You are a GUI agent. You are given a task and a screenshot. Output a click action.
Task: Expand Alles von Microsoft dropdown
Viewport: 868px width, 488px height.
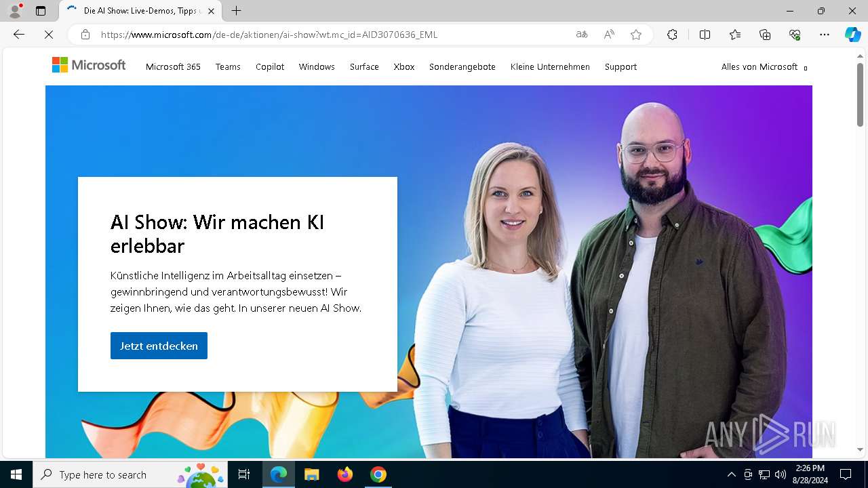pyautogui.click(x=764, y=66)
